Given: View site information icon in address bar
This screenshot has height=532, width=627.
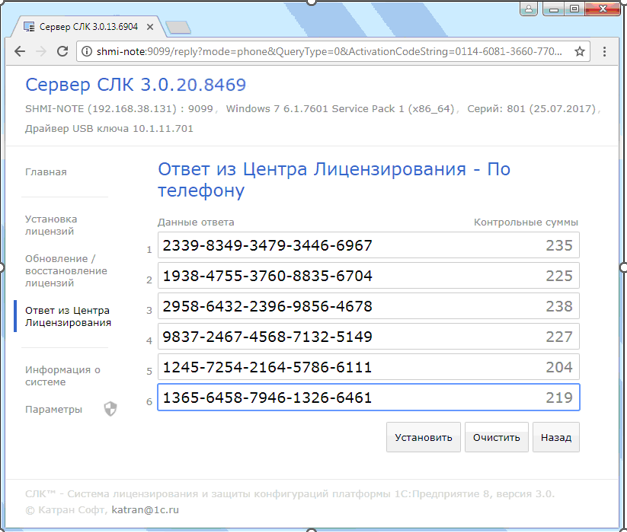Looking at the screenshot, I should (x=86, y=51).
